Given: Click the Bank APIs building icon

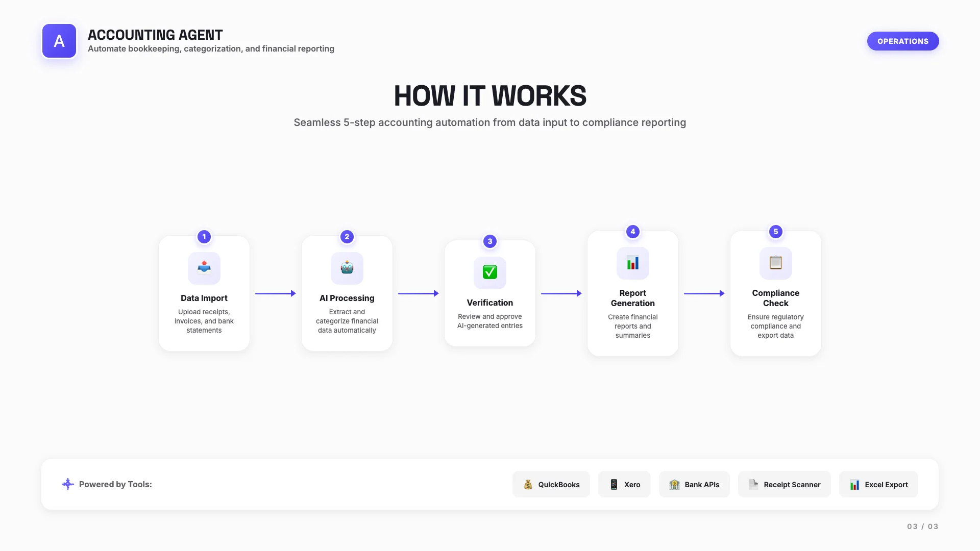Looking at the screenshot, I should click(674, 485).
